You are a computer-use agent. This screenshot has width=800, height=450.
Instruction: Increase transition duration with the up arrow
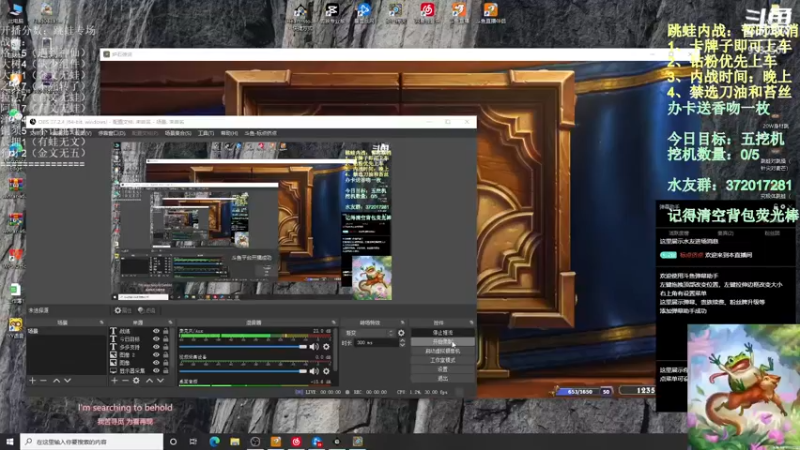click(x=402, y=340)
